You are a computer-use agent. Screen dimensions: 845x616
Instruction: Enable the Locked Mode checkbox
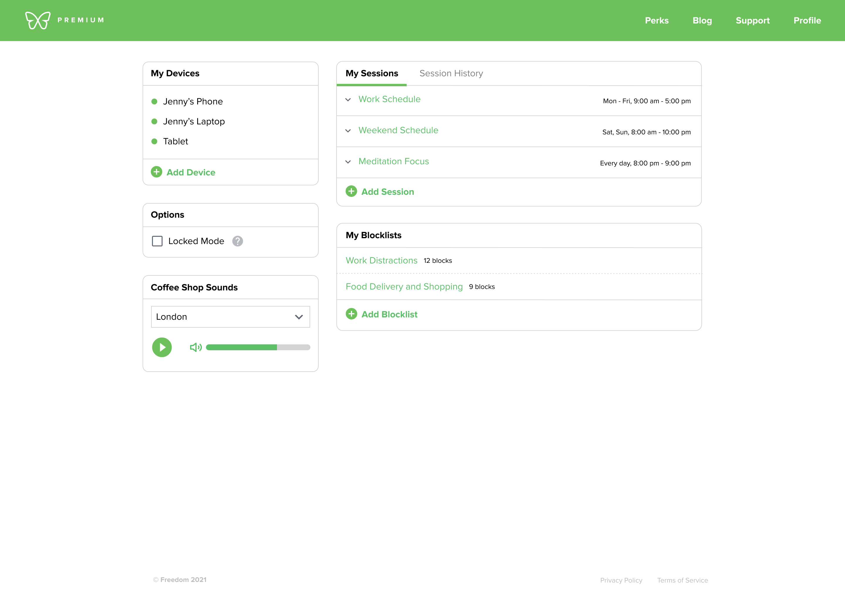click(157, 241)
